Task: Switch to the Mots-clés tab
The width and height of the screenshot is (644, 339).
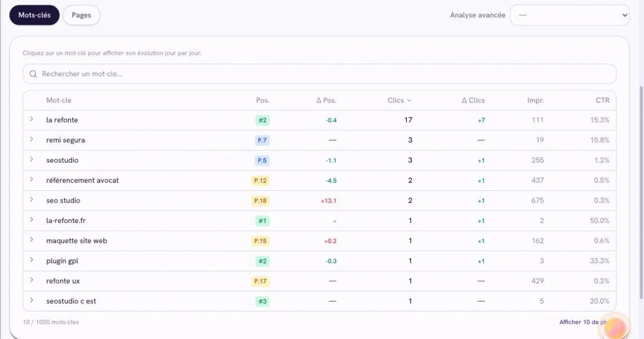Action: (x=34, y=15)
